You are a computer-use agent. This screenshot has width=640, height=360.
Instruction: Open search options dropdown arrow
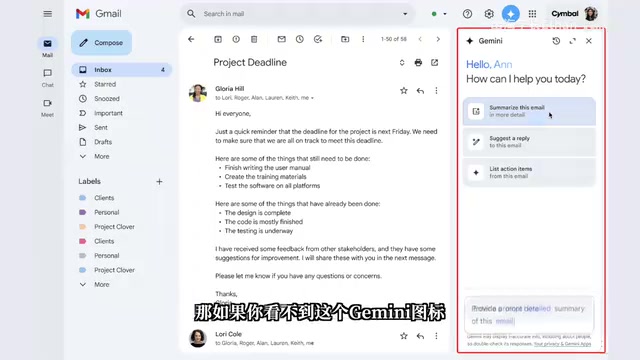[x=405, y=14]
